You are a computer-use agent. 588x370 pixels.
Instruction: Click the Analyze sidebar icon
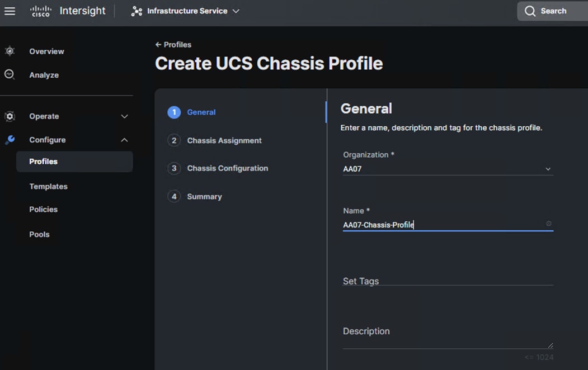pos(10,74)
